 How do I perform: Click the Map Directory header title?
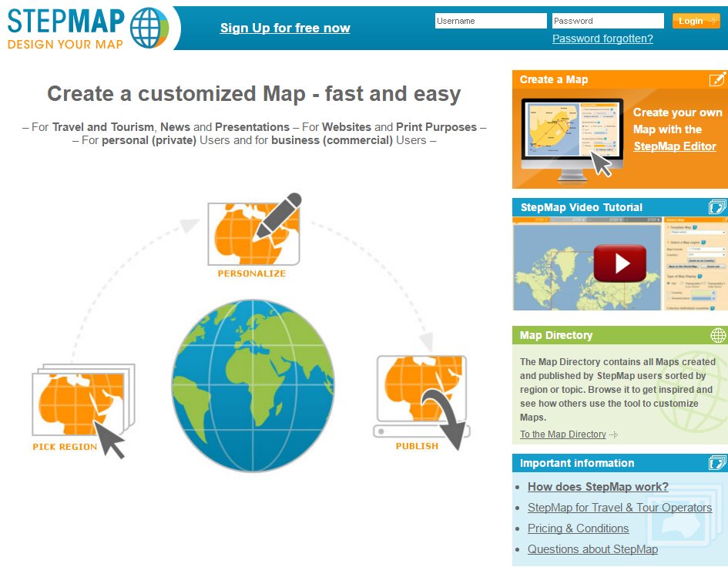555,335
